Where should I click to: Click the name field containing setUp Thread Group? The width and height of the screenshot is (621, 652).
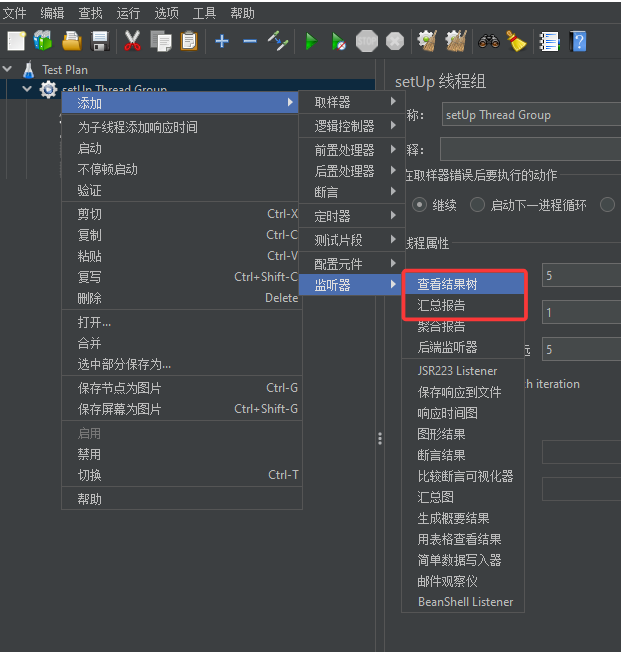point(532,114)
